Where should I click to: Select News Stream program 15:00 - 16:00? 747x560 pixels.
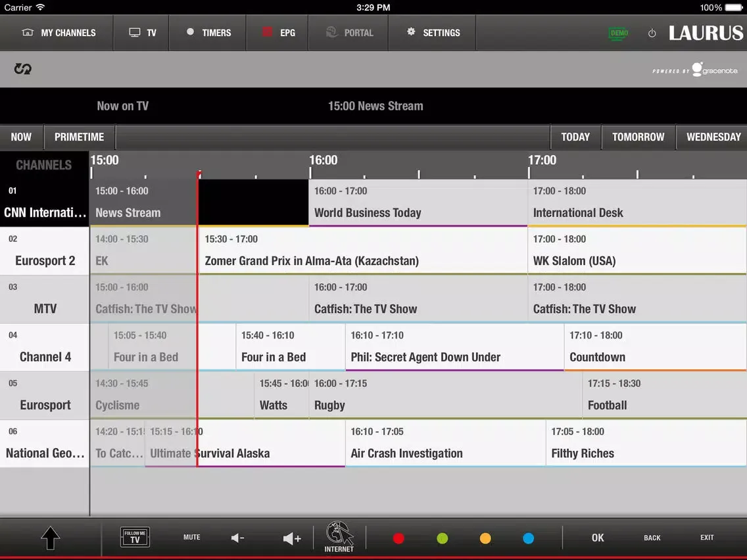(x=199, y=203)
